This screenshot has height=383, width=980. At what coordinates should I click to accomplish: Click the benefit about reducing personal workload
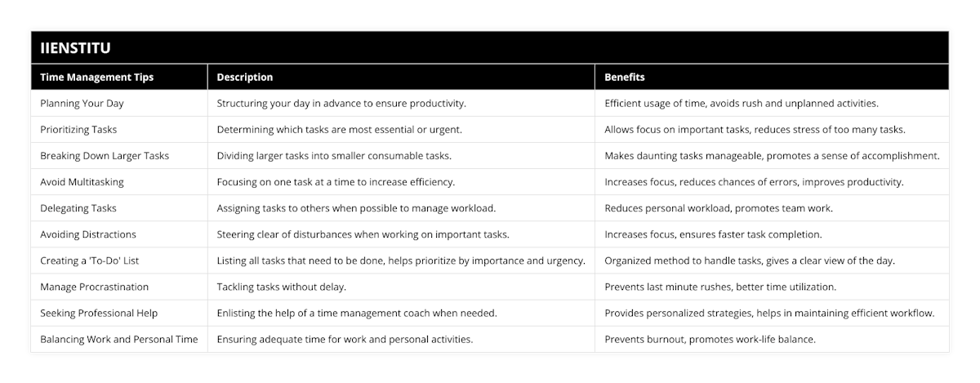click(719, 208)
